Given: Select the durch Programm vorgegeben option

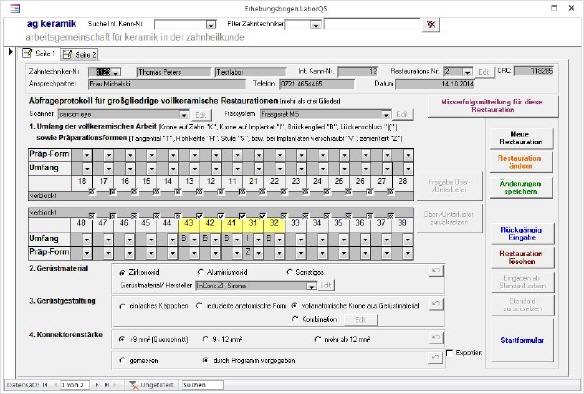Looking at the screenshot, I should (205, 360).
